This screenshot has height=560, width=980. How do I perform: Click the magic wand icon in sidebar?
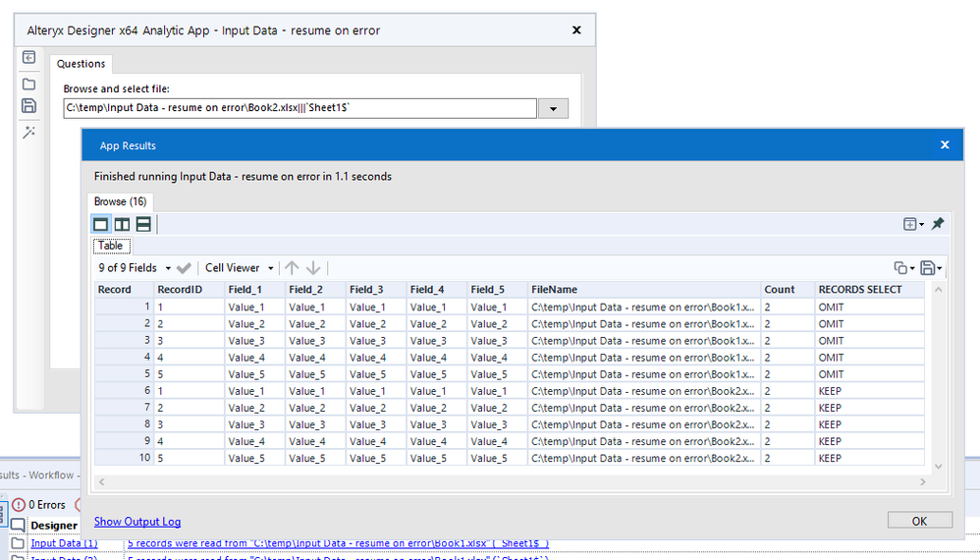click(28, 133)
